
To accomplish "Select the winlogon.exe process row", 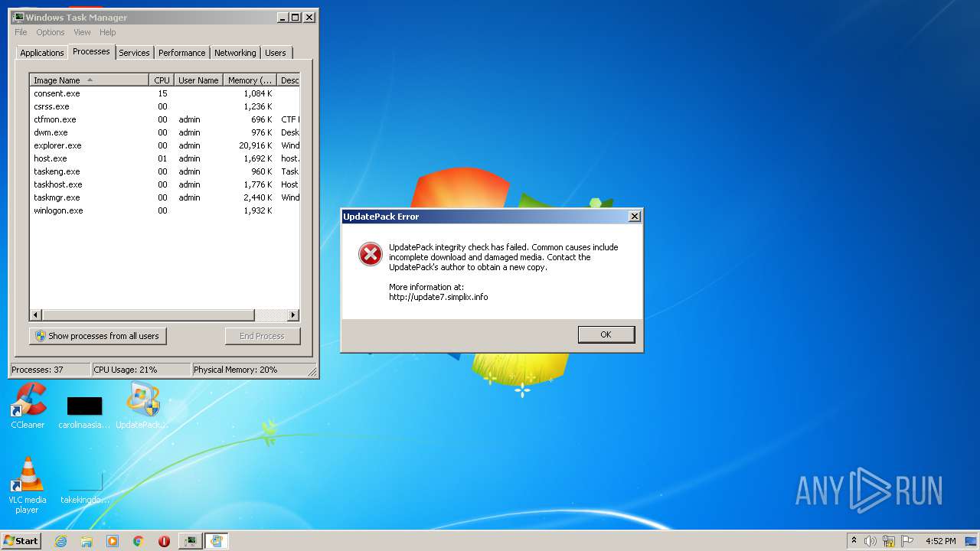I will (165, 210).
